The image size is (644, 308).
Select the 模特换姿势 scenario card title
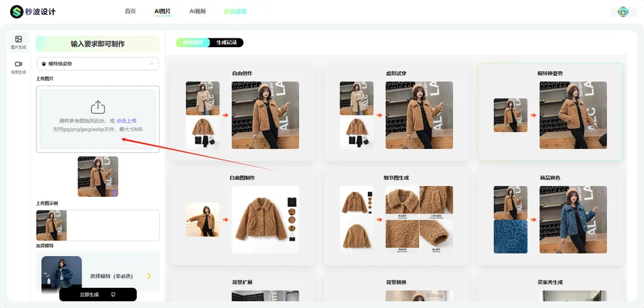click(550, 73)
